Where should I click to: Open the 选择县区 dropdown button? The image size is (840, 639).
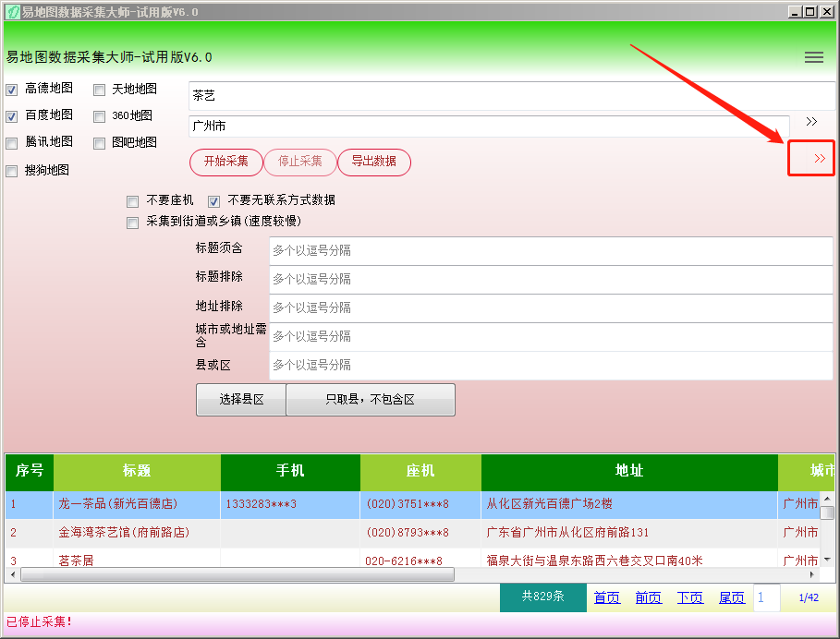(x=241, y=400)
